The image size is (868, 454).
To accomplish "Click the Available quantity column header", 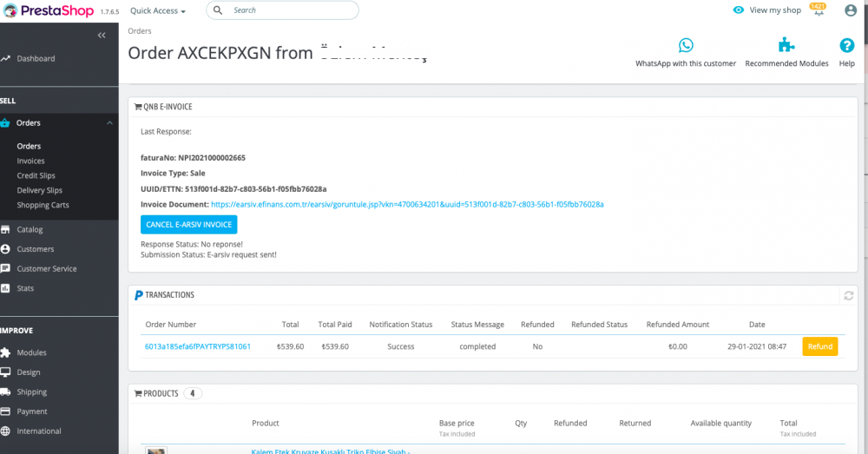I will (720, 423).
